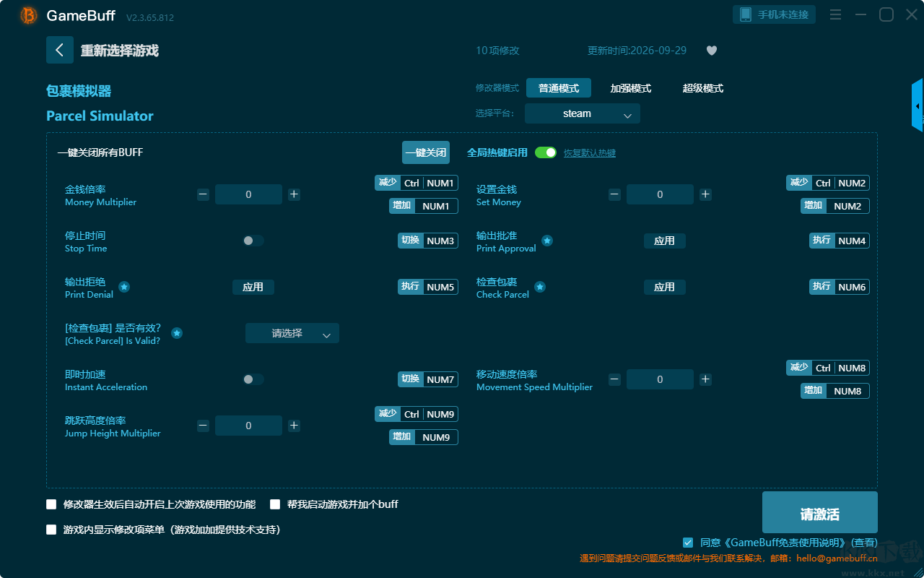924x578 pixels.
Task: Click the star badge next to Print Approval
Action: pyautogui.click(x=547, y=241)
